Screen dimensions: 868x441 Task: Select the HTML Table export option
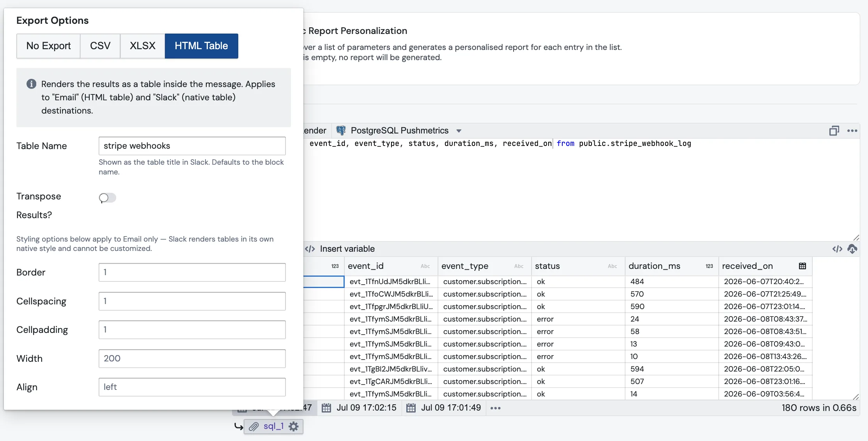(201, 46)
